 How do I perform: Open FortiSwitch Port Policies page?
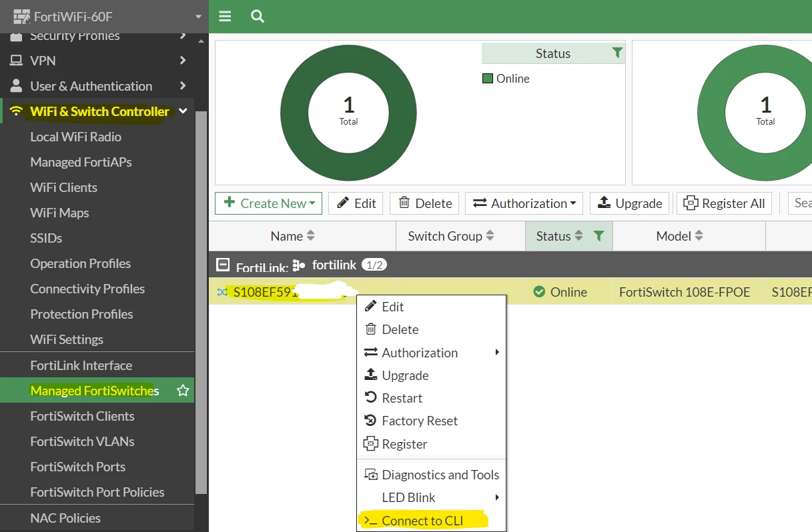[x=97, y=492]
